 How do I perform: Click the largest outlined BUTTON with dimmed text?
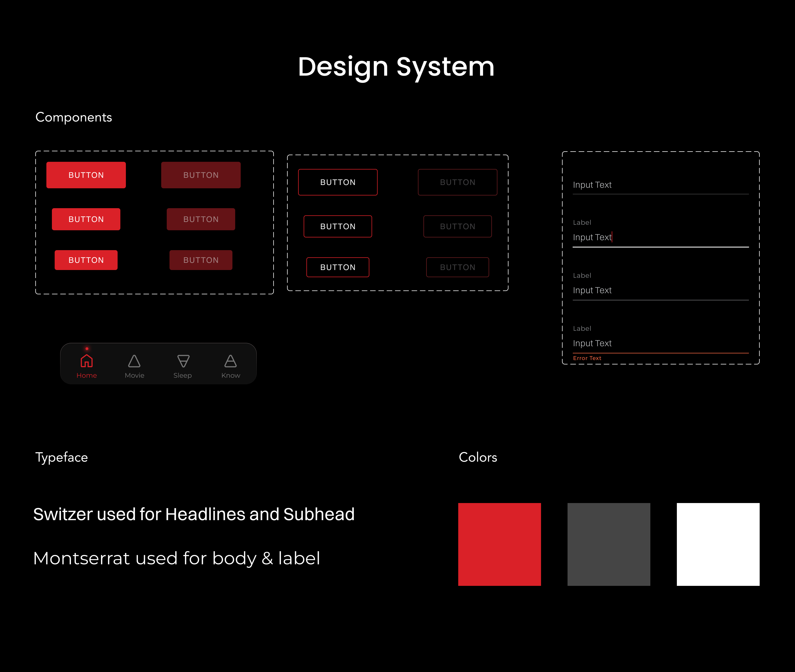pyautogui.click(x=457, y=182)
